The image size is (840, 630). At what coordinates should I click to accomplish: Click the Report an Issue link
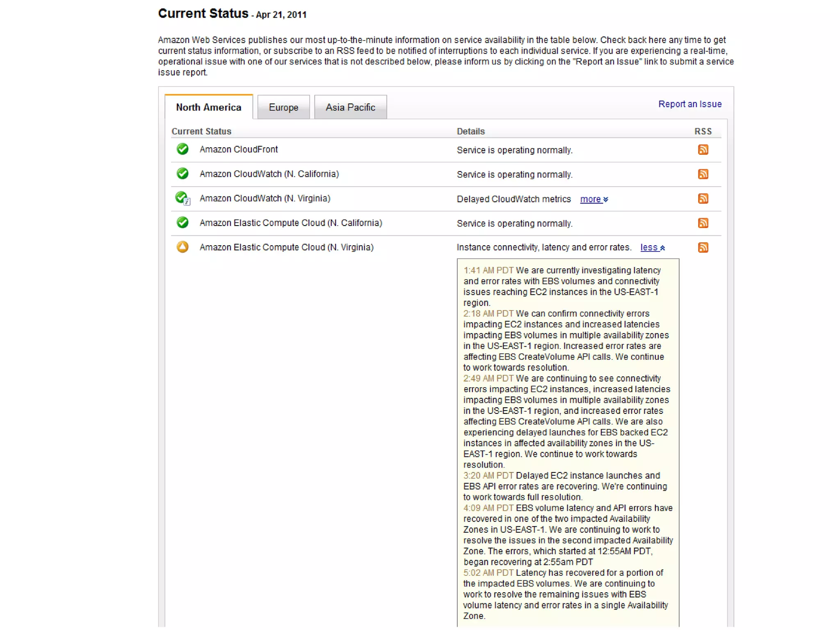[x=689, y=104]
